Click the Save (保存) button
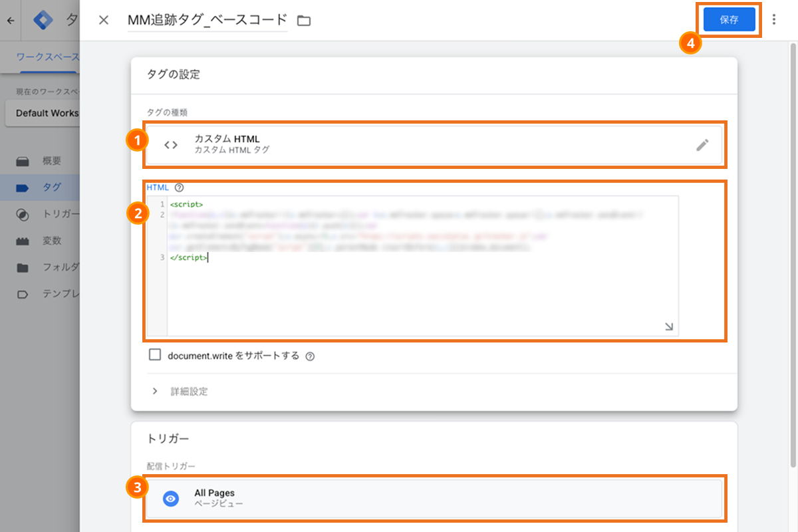The image size is (798, 532). [729, 20]
